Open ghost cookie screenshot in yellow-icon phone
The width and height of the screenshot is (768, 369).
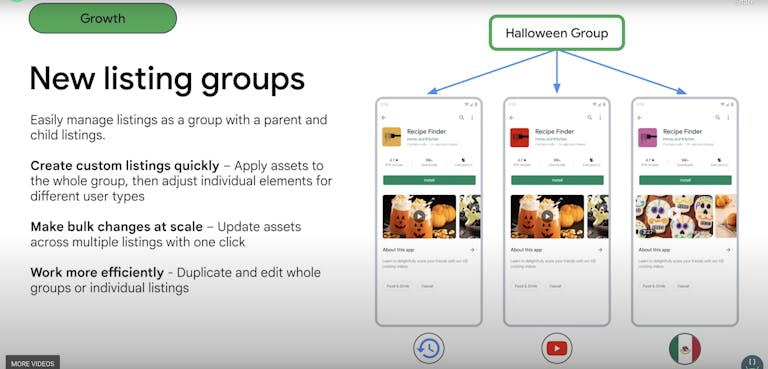coord(470,216)
